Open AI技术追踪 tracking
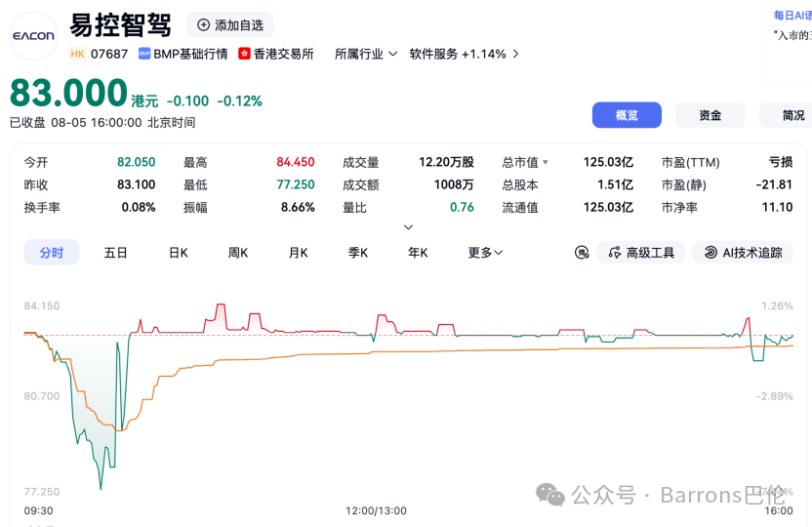This screenshot has width=812, height=527. tap(743, 253)
